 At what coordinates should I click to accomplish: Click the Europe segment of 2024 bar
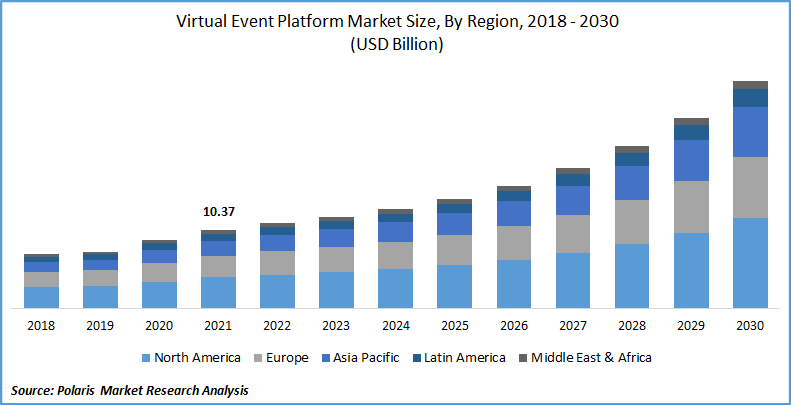point(396,256)
